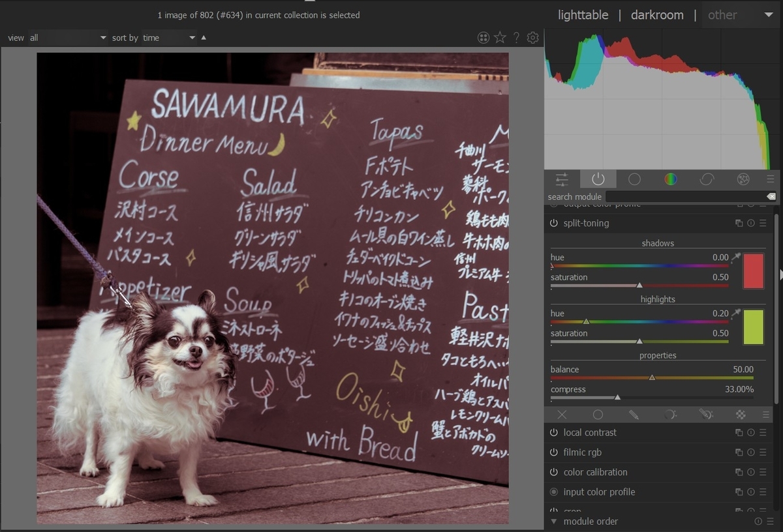This screenshot has width=783, height=532.
Task: Open the quick access panel tab icon
Action: coord(562,179)
